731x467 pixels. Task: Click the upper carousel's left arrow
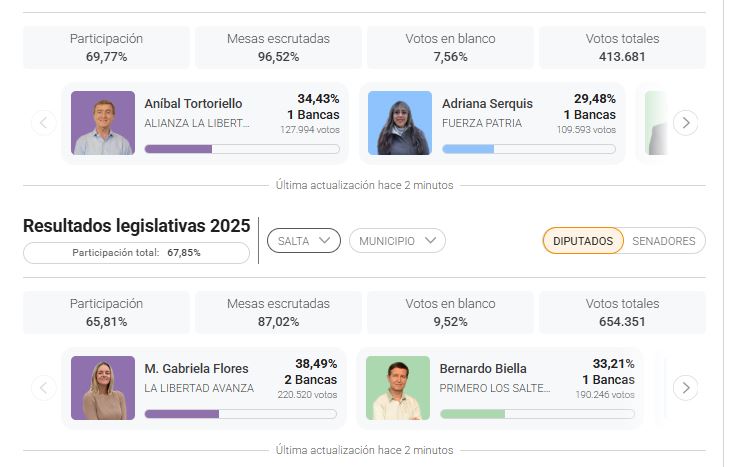coord(43,123)
